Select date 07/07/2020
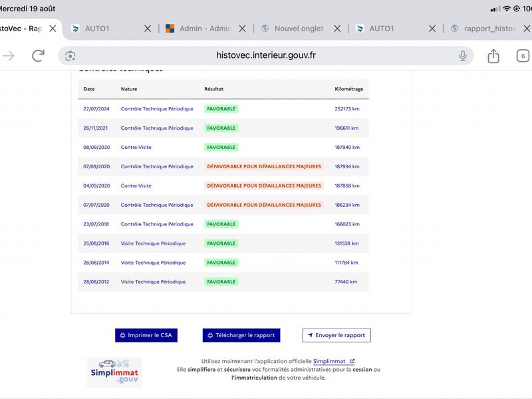Image resolution: width=532 pixels, height=399 pixels. click(x=96, y=205)
